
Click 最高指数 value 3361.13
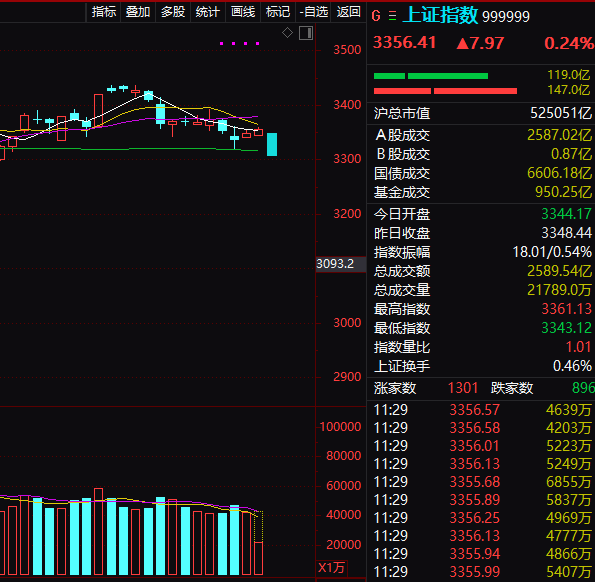(x=566, y=309)
